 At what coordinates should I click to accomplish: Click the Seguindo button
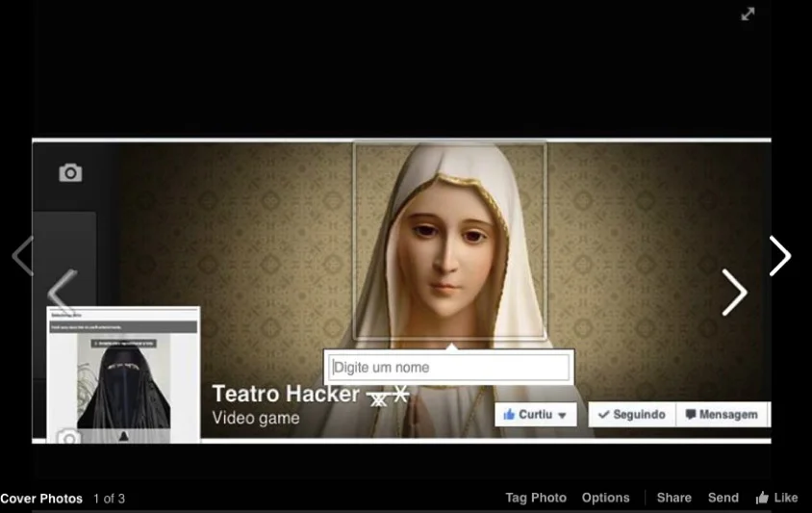(x=632, y=415)
